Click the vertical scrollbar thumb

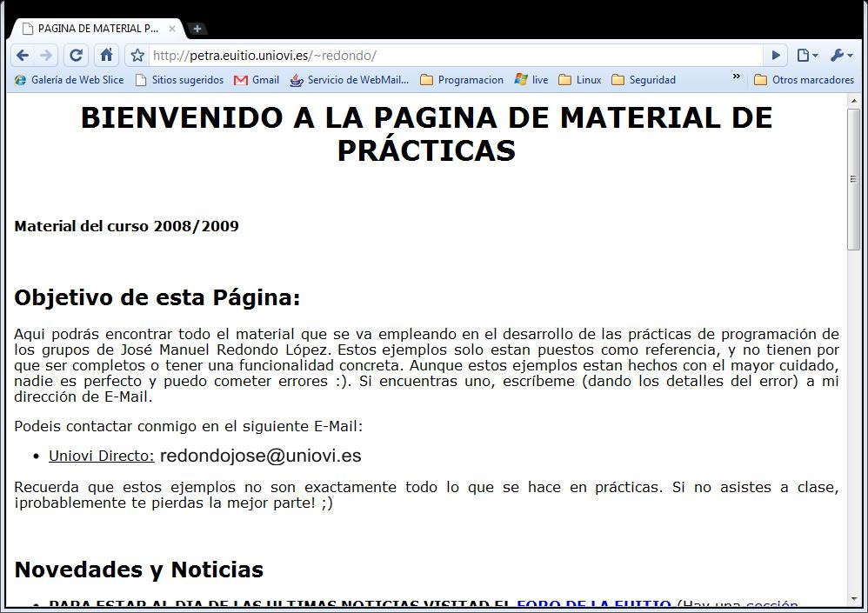pos(854,179)
